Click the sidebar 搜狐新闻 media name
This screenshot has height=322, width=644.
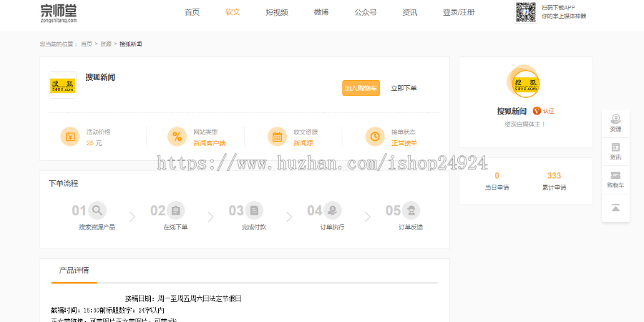(x=512, y=112)
